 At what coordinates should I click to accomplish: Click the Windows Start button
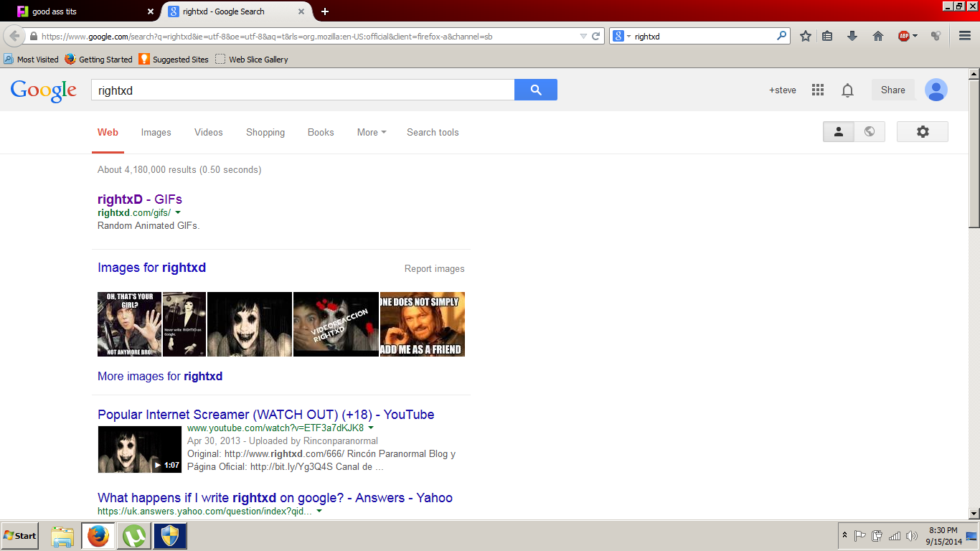click(x=20, y=536)
